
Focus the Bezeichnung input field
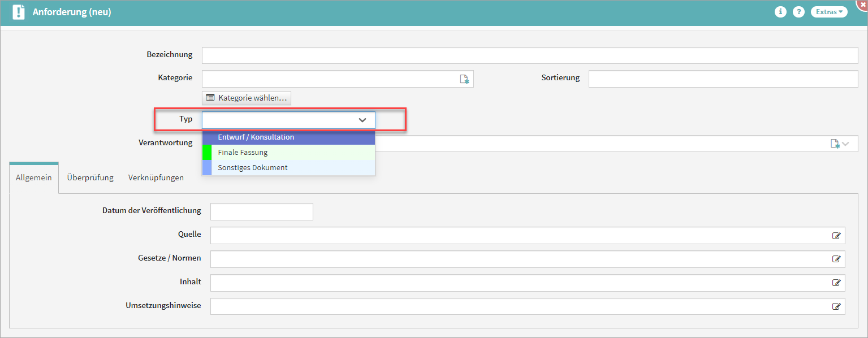pyautogui.click(x=530, y=55)
